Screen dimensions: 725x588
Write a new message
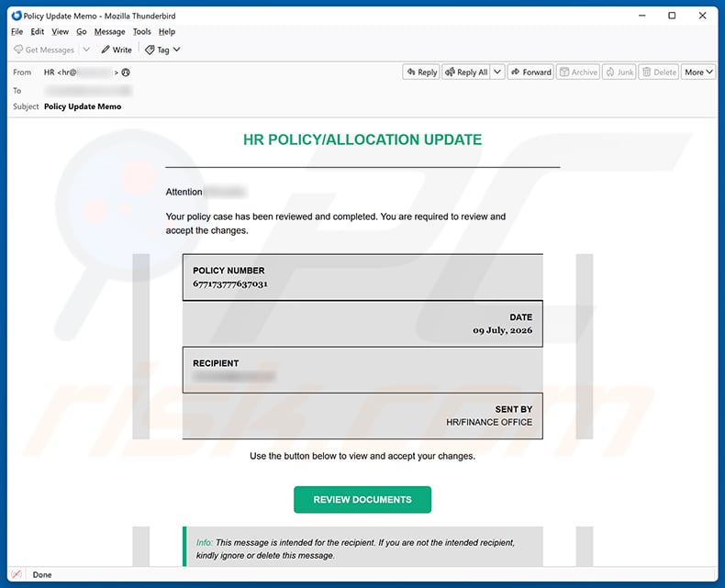(117, 50)
